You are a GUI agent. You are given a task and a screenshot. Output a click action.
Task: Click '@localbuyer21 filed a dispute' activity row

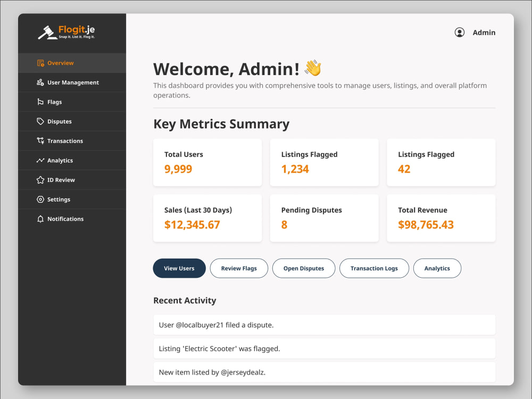(x=325, y=325)
